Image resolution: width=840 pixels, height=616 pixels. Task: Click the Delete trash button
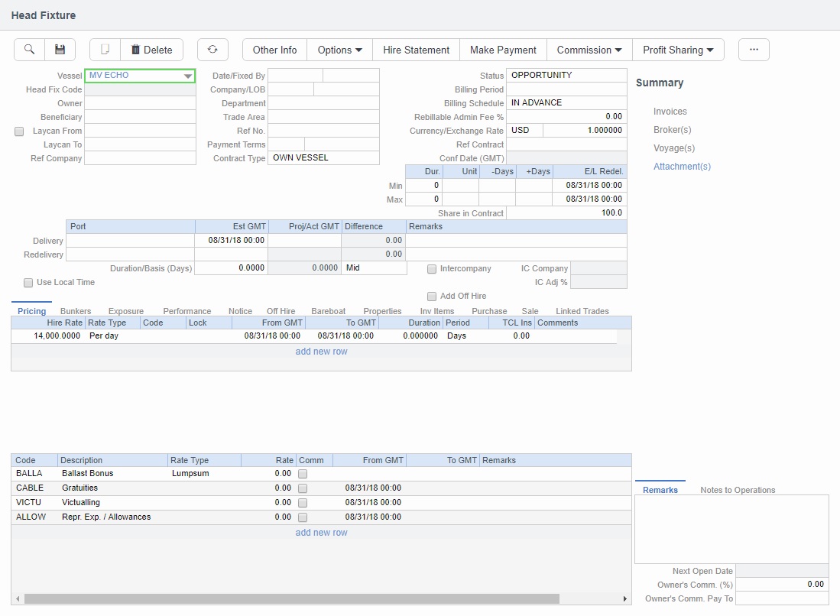point(151,50)
